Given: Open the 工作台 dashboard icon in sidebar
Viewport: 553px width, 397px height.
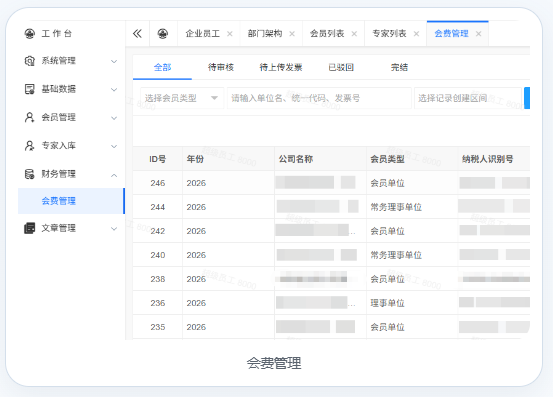Looking at the screenshot, I should tap(30, 33).
